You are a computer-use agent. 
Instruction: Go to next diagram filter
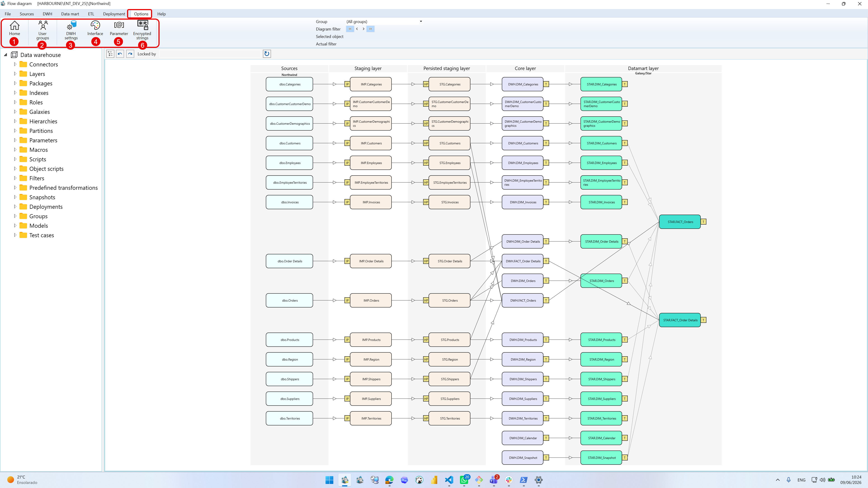click(x=363, y=29)
